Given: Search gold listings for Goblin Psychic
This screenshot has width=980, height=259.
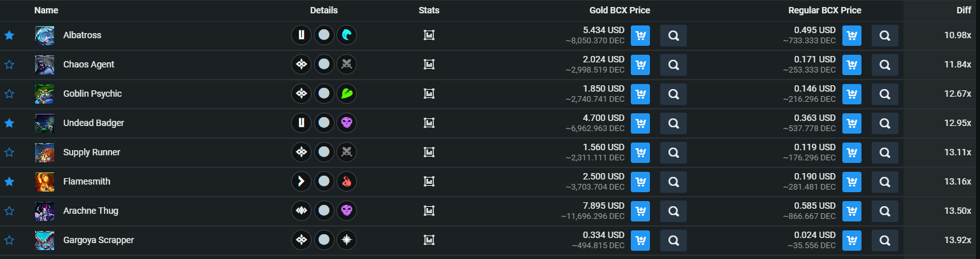Looking at the screenshot, I should [x=674, y=94].
